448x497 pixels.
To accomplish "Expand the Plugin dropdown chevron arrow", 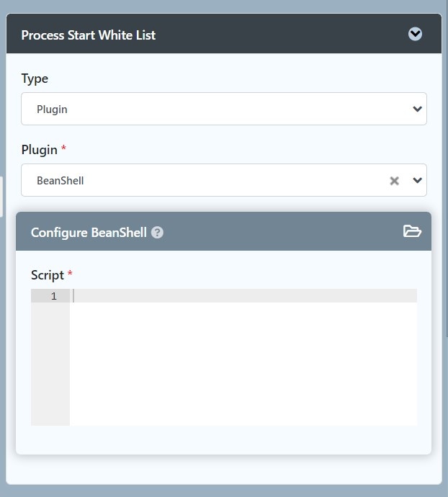I will [x=417, y=181].
